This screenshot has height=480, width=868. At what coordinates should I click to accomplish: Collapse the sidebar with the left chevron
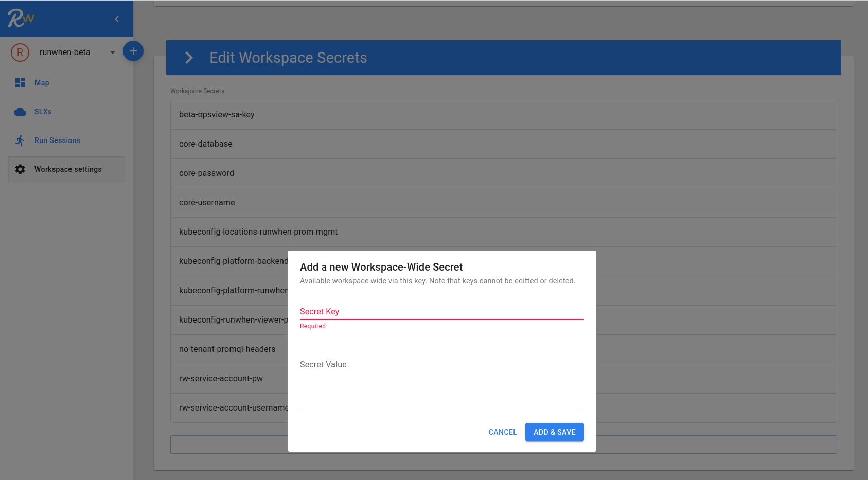(117, 19)
